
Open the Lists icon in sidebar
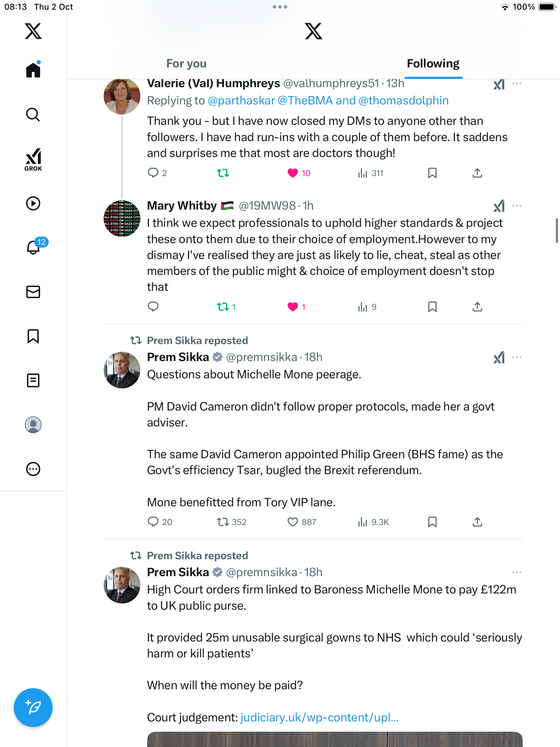pyautogui.click(x=33, y=380)
